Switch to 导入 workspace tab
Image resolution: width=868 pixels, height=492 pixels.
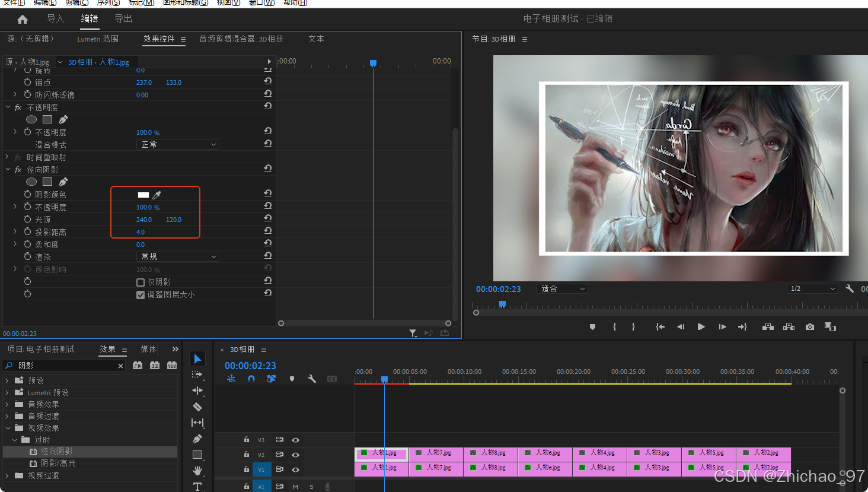tap(55, 18)
